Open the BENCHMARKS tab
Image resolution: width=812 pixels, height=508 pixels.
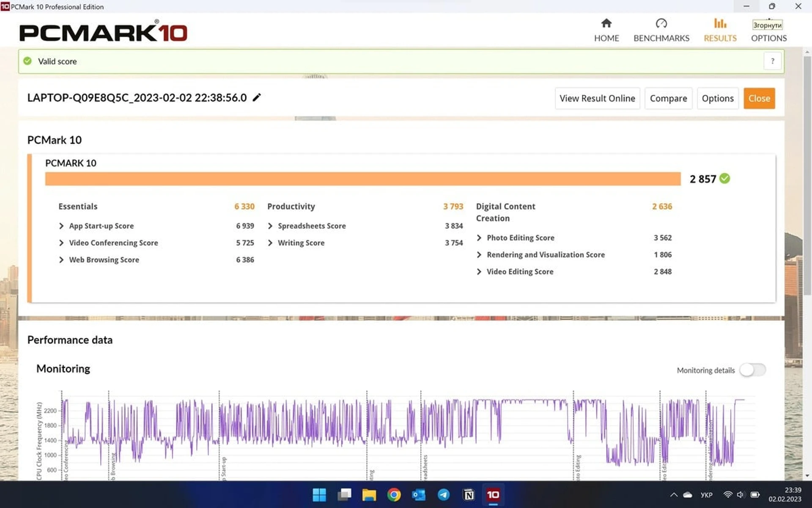pyautogui.click(x=661, y=30)
